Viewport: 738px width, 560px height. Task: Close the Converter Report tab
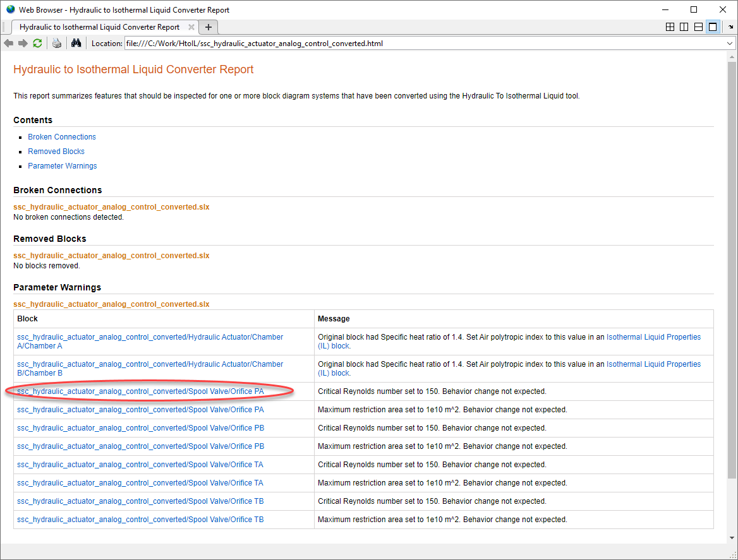click(191, 27)
